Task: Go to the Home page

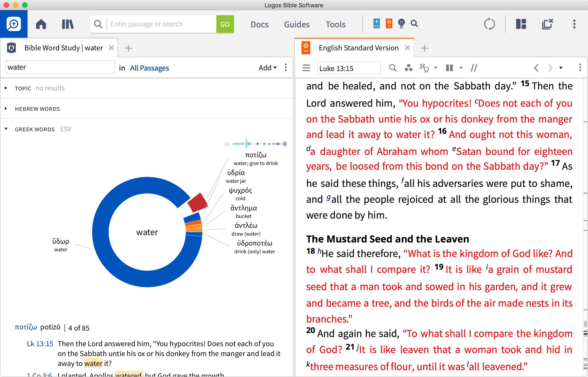Action: (41, 24)
